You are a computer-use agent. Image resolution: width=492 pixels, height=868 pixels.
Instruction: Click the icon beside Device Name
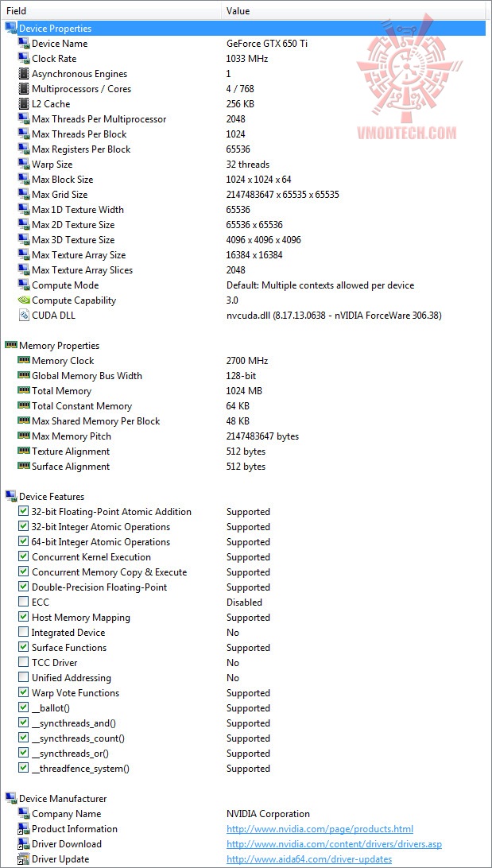[x=24, y=43]
